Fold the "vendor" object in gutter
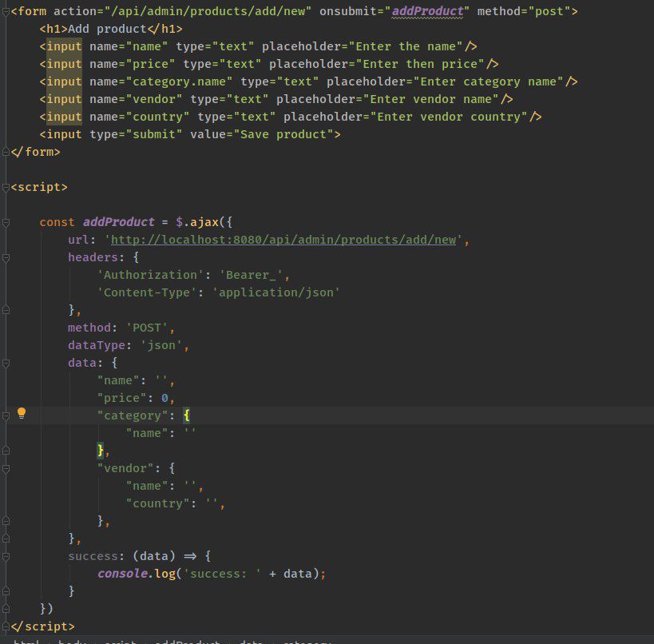This screenshot has width=654, height=644. point(6,469)
